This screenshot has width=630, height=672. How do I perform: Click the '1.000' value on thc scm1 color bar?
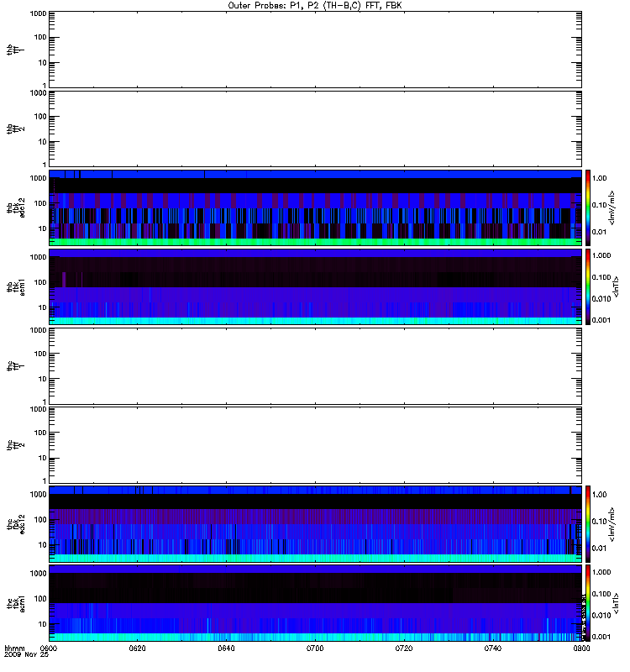(x=601, y=572)
